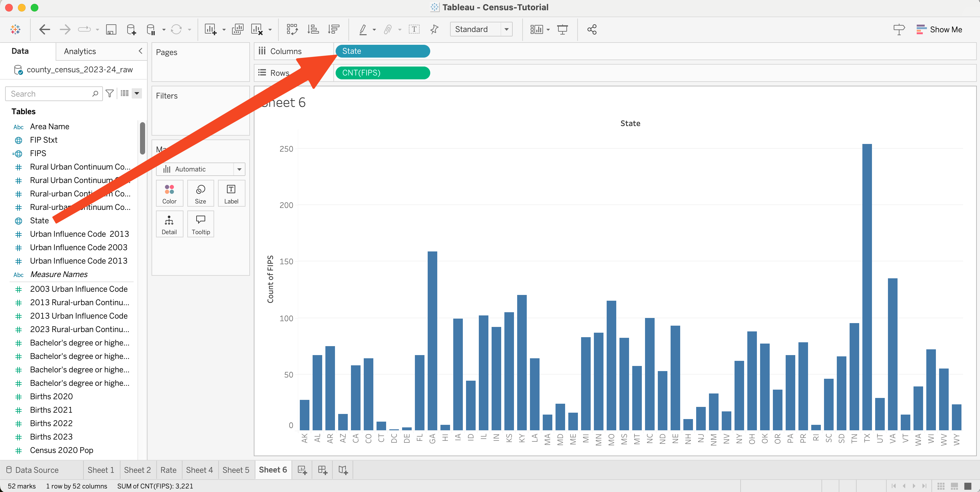Sort bars ascending using toolbar icon
This screenshot has width=980, height=492.
click(313, 29)
